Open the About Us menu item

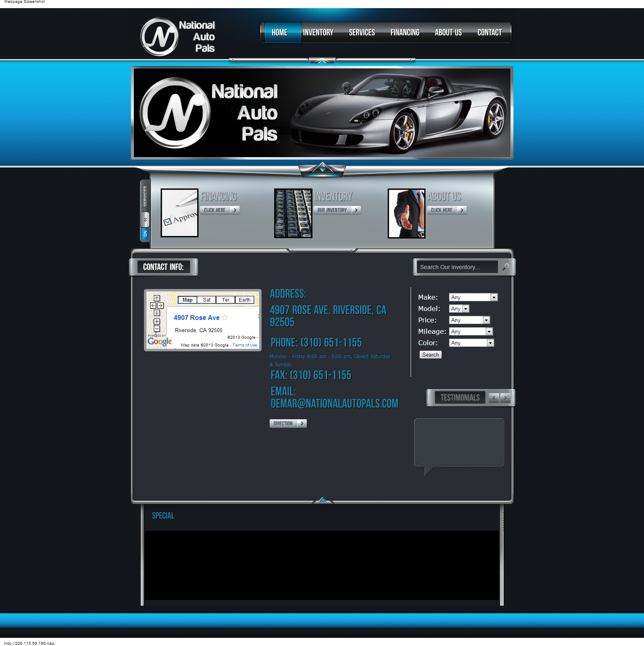[448, 33]
